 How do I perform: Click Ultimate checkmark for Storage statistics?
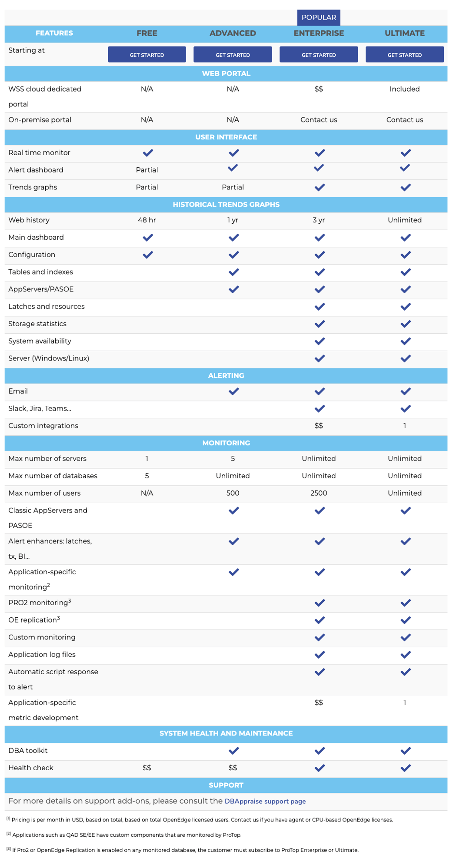tap(406, 324)
